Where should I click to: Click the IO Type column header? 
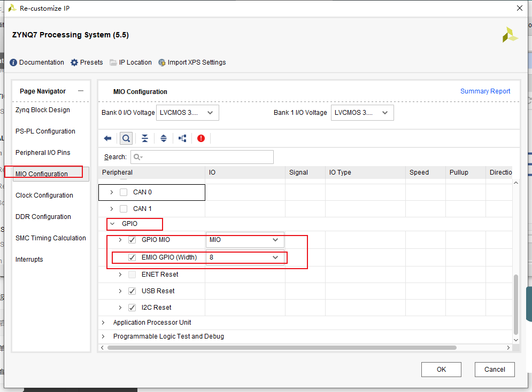365,173
